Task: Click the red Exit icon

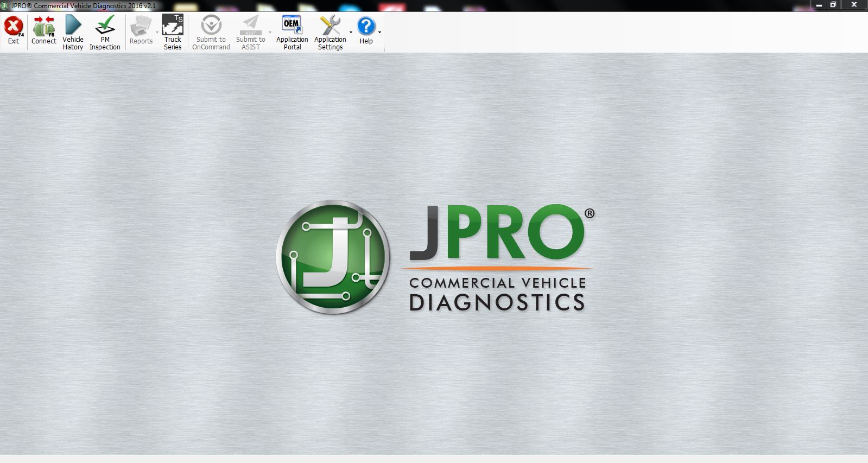Action: click(14, 26)
